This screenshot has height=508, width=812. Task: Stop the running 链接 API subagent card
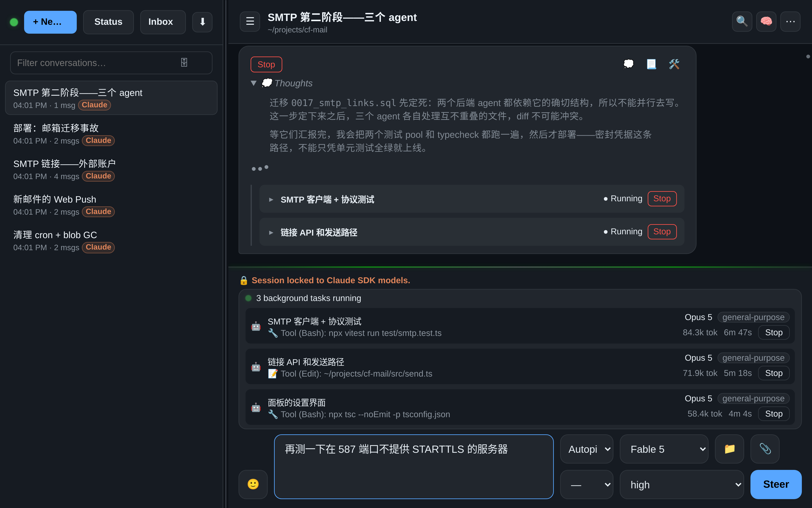click(x=662, y=232)
